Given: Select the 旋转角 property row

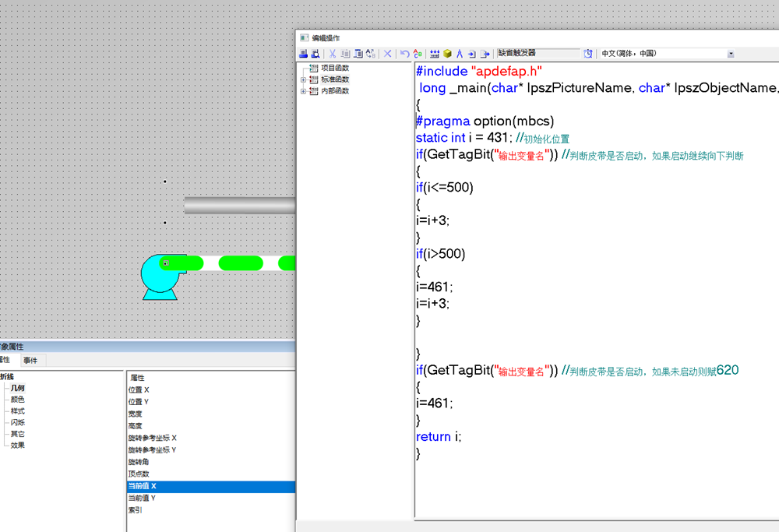Looking at the screenshot, I should [x=139, y=462].
